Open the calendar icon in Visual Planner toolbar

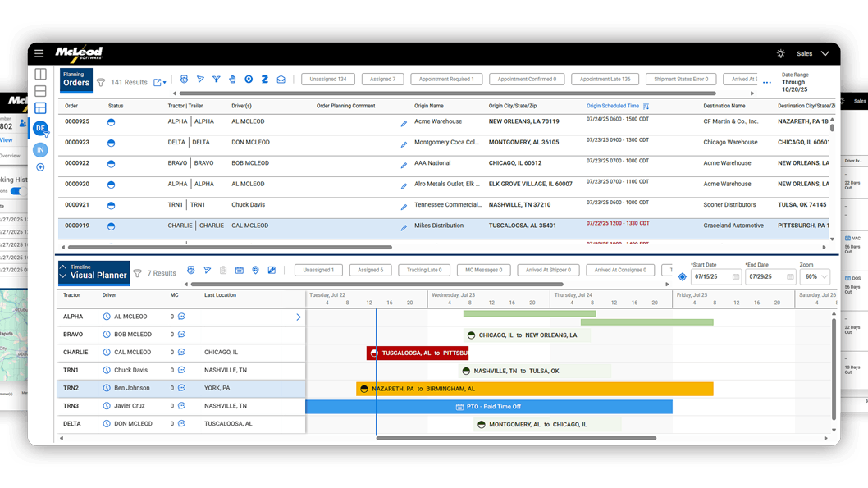239,270
